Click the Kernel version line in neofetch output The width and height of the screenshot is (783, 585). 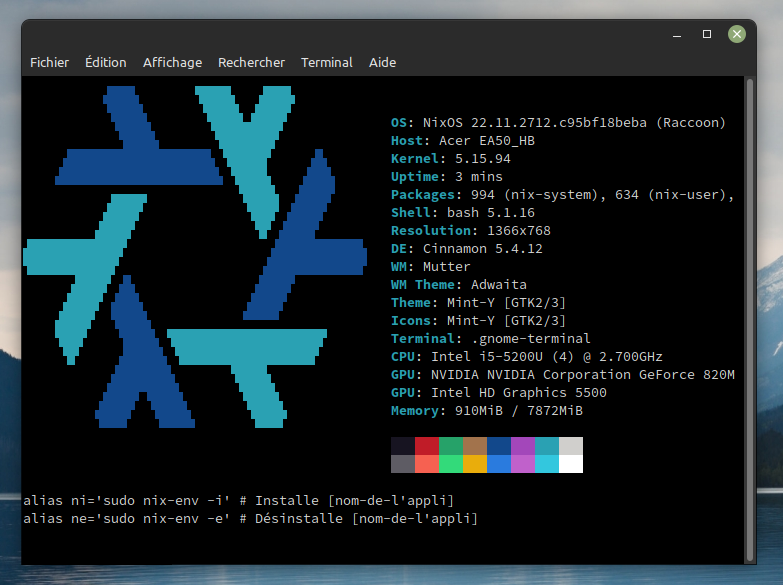pos(450,158)
